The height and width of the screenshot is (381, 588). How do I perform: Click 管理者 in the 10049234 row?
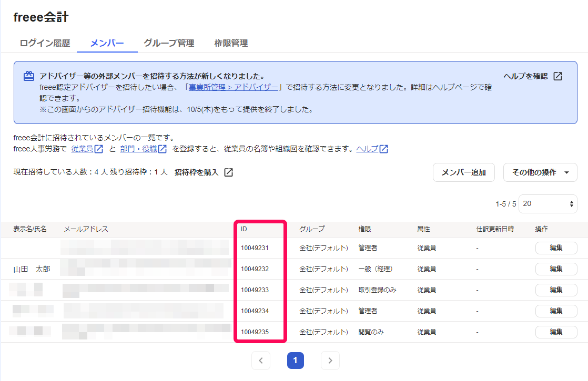tap(368, 311)
